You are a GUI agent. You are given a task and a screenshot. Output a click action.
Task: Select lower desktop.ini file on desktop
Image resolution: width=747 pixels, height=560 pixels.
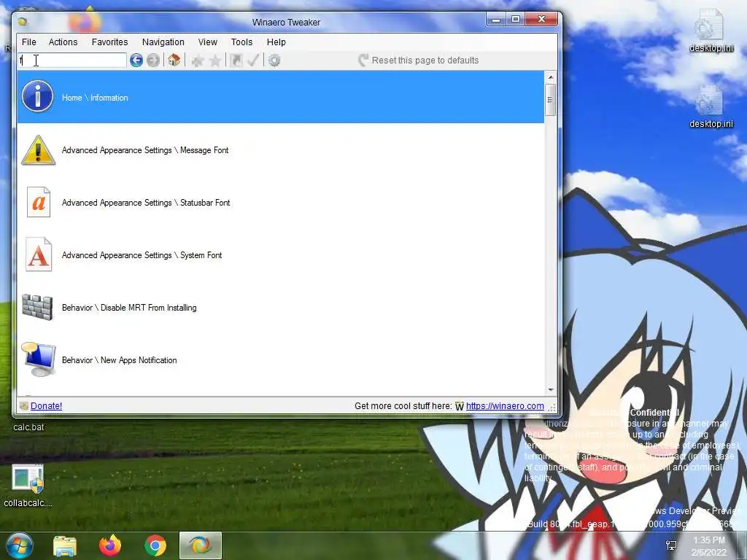[711, 106]
